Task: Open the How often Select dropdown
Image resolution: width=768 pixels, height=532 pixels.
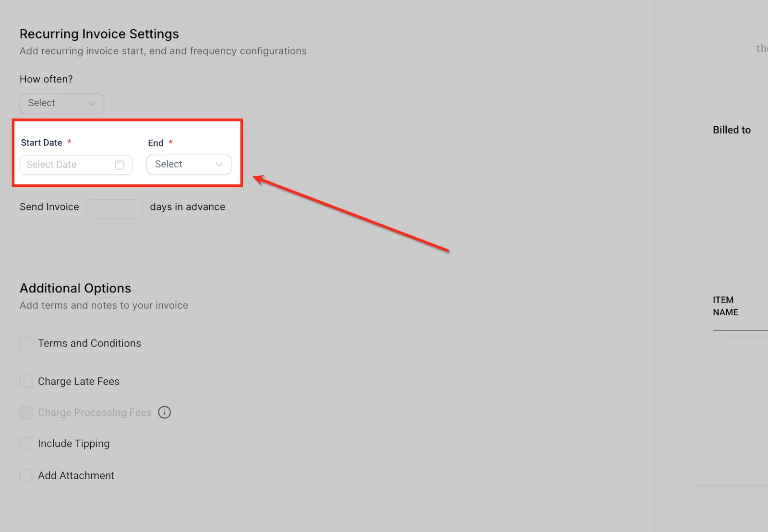Action: point(62,103)
